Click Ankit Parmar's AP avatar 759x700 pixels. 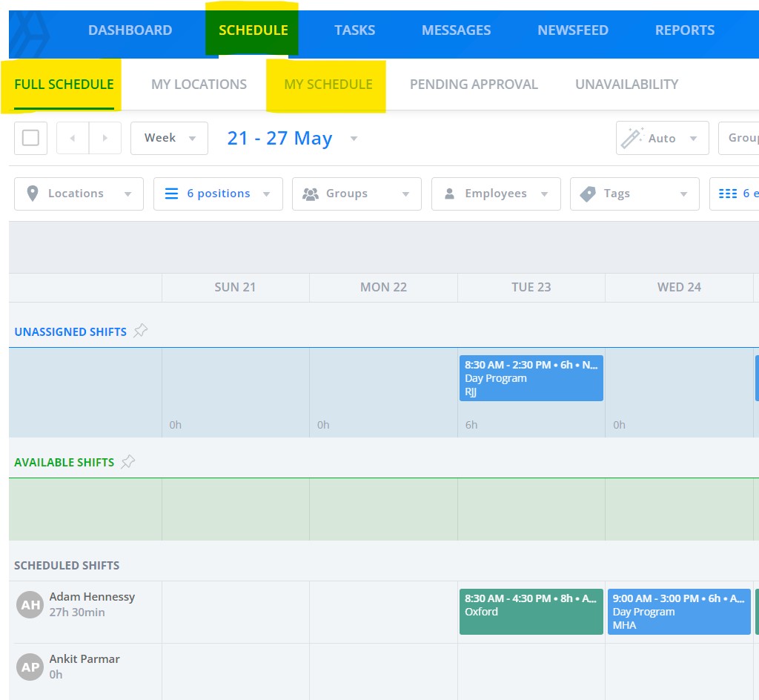click(x=30, y=667)
